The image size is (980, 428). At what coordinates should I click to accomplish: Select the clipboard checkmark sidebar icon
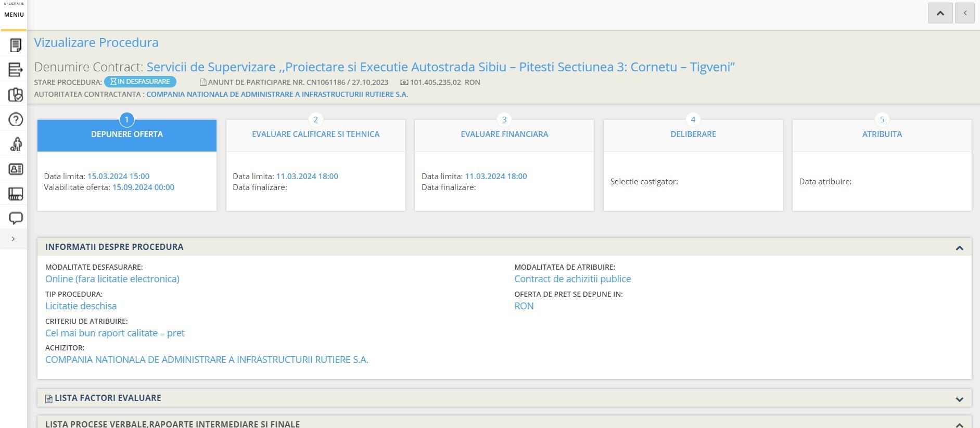(x=16, y=94)
